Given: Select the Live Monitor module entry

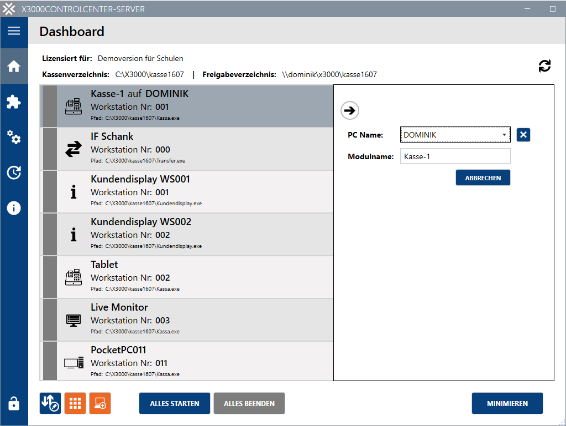Looking at the screenshot, I should pos(187,320).
